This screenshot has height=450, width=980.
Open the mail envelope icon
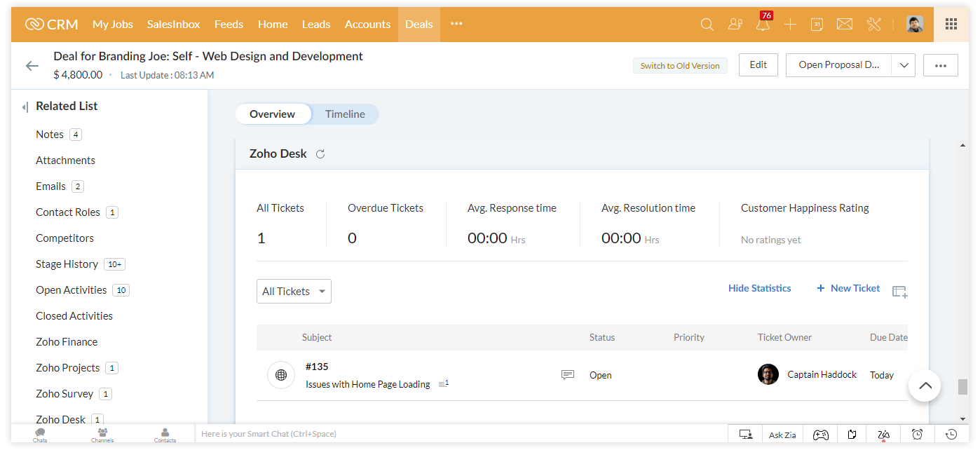pos(845,25)
